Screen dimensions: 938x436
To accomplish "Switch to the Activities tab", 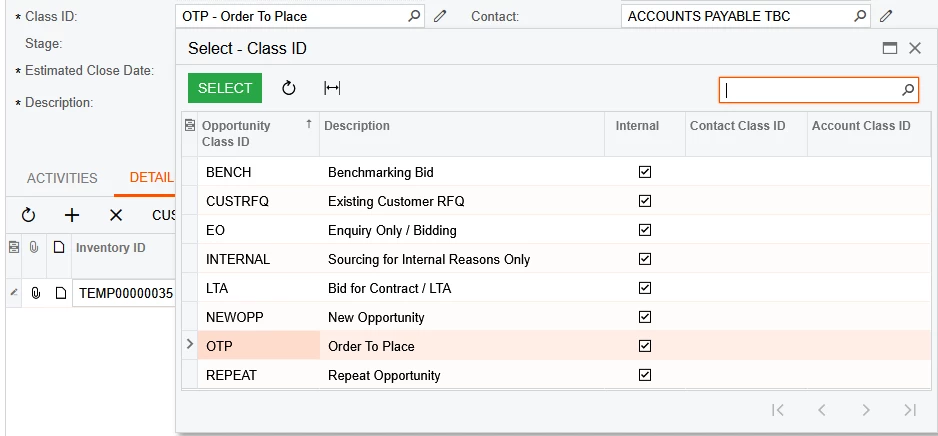I will pos(62,178).
